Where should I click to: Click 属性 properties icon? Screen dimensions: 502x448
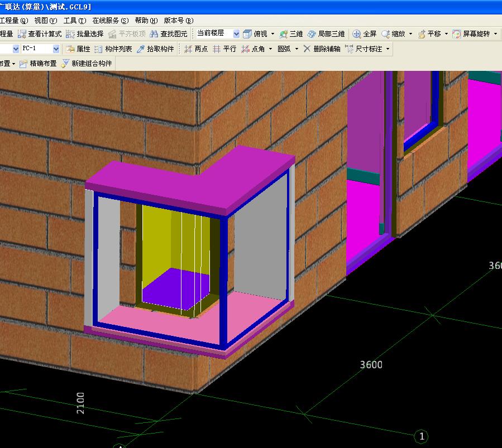click(70, 49)
